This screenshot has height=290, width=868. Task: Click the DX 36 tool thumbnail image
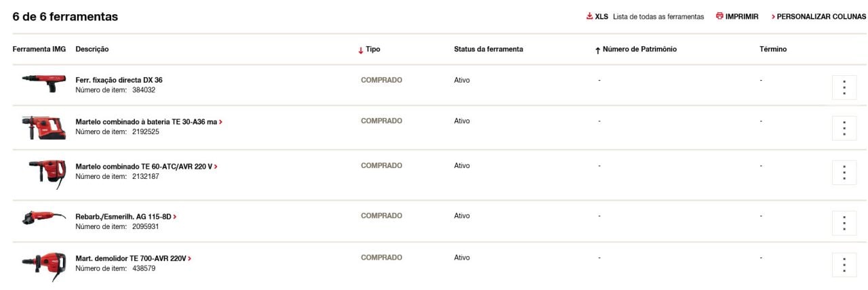coord(43,80)
